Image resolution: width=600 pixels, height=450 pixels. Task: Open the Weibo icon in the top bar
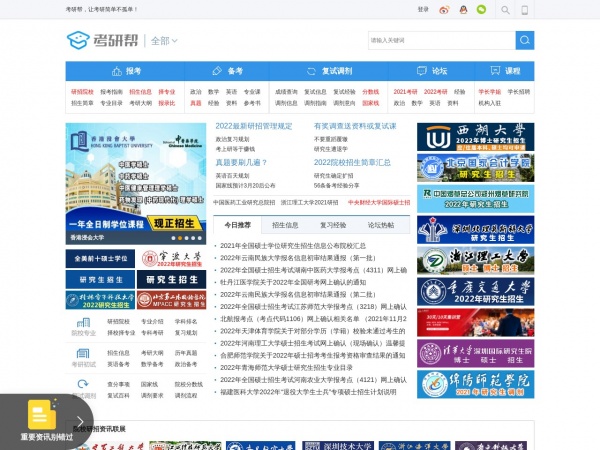tap(444, 10)
